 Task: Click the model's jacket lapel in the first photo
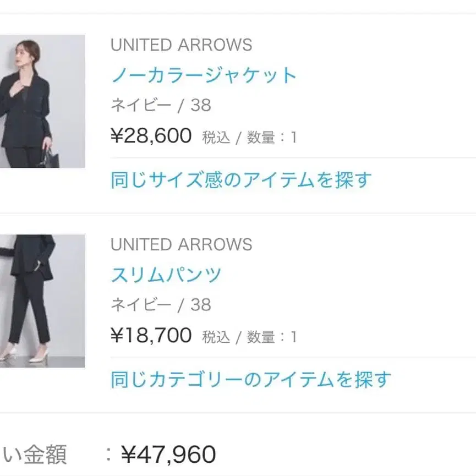34,86
